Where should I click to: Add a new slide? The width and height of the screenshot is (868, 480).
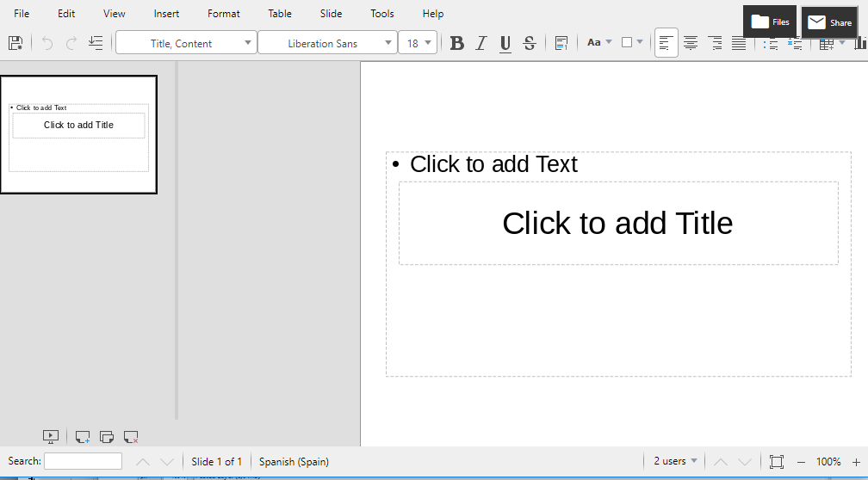point(83,437)
